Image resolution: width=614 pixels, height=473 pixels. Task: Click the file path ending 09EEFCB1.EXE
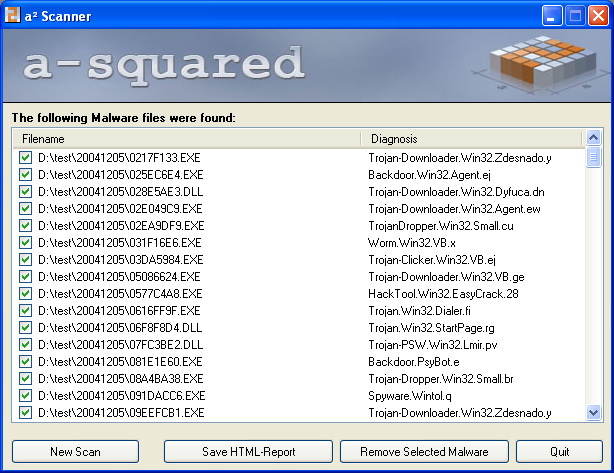click(x=121, y=413)
